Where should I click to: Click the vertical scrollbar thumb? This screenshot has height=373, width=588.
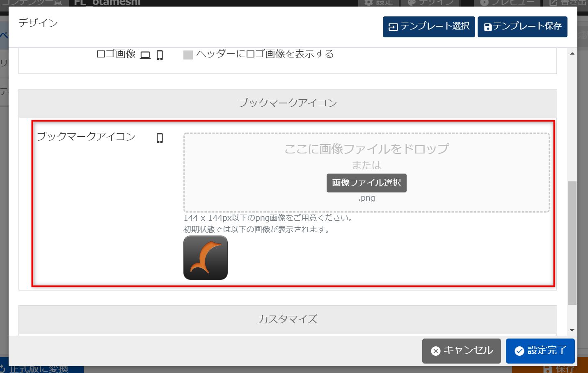pos(572,242)
